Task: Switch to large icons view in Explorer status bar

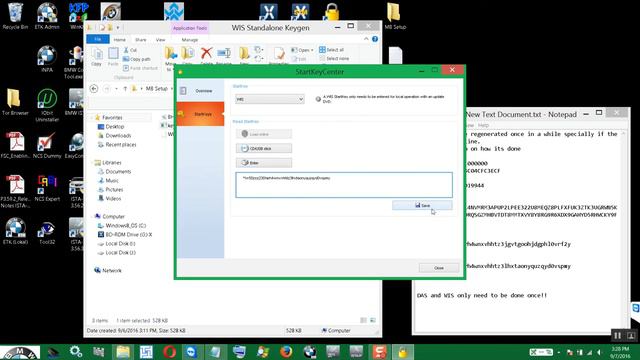Action: point(373,320)
